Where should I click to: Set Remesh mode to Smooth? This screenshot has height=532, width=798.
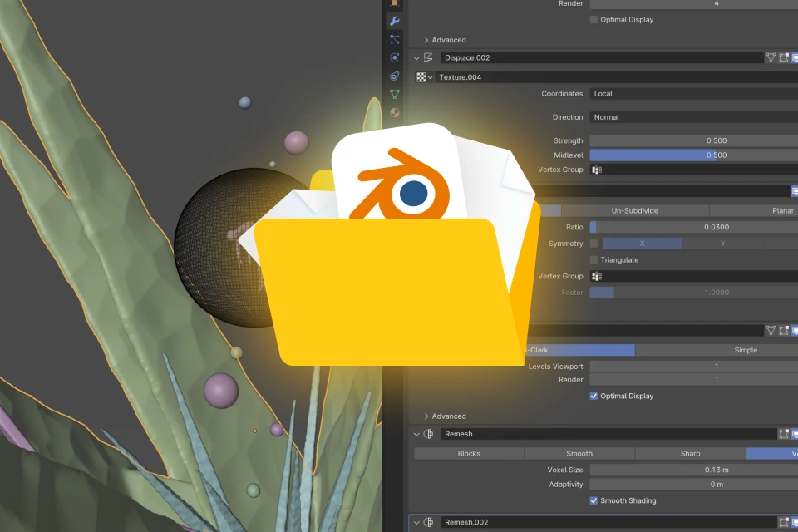(x=579, y=454)
